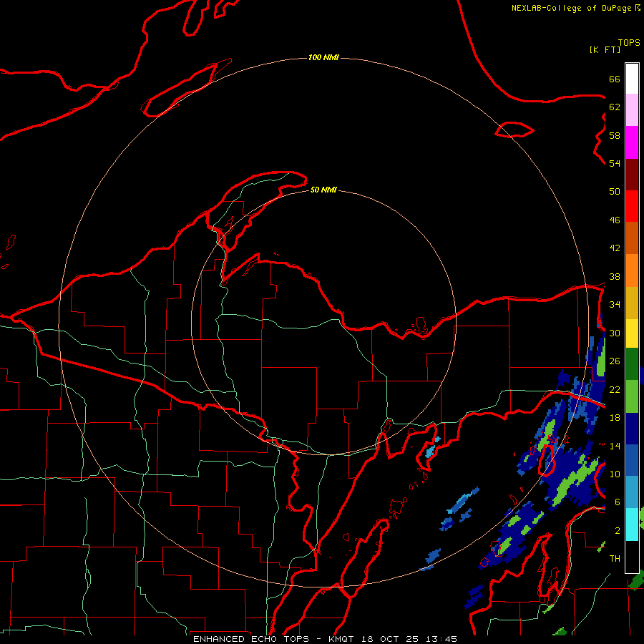Click legend value 66

click(615, 79)
